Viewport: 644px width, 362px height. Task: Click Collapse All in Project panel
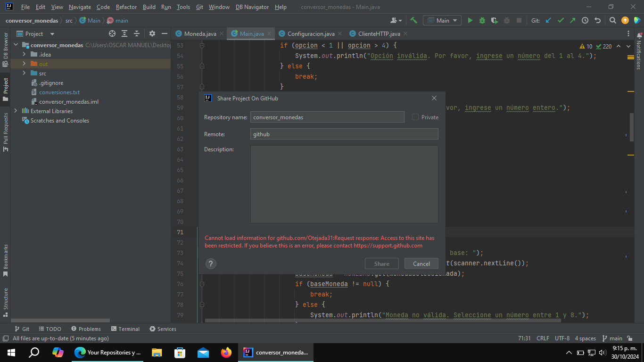pos(137,33)
